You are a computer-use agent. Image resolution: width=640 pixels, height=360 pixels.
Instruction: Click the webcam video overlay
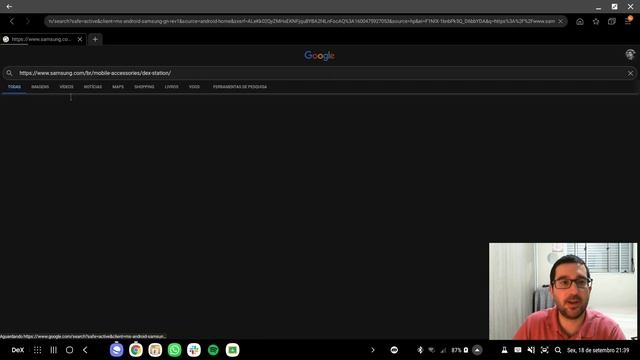tap(563, 291)
